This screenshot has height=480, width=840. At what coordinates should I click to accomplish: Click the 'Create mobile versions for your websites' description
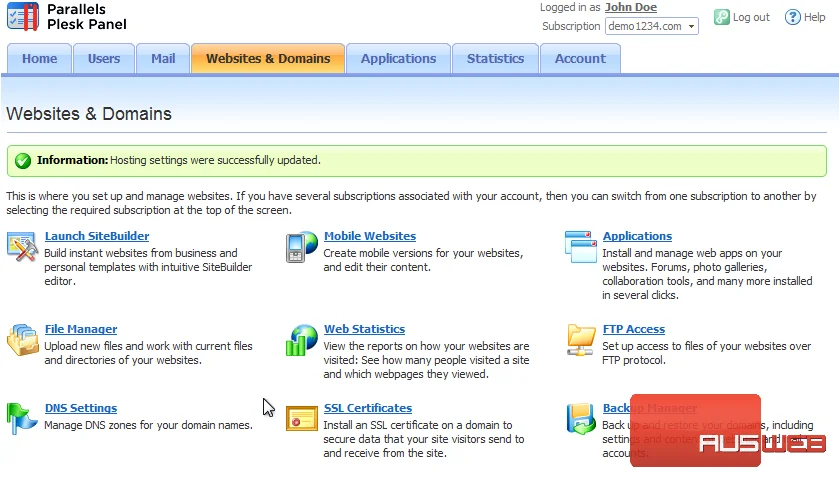(x=423, y=260)
